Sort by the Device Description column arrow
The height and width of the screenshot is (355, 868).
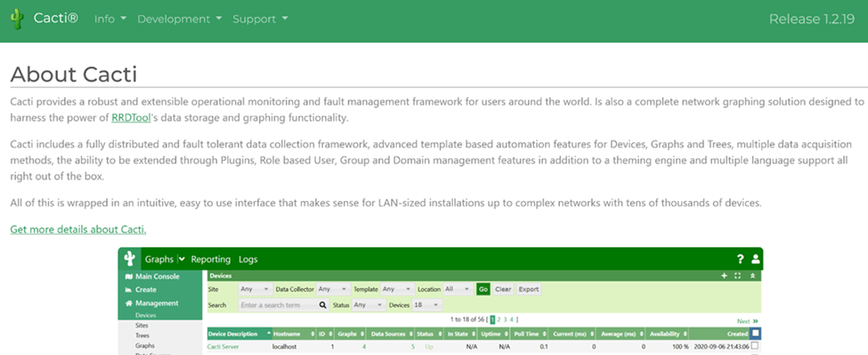[269, 334]
